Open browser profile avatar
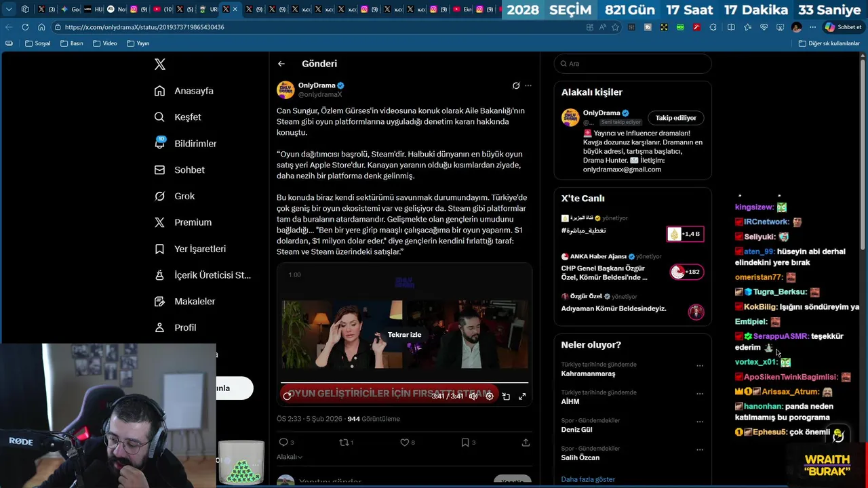 pyautogui.click(x=796, y=27)
